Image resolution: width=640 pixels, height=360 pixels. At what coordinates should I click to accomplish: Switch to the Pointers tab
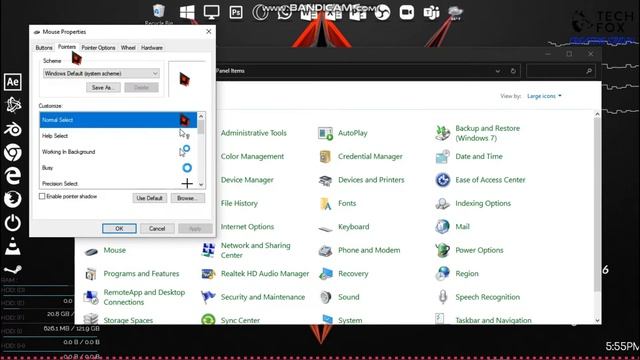tap(67, 47)
